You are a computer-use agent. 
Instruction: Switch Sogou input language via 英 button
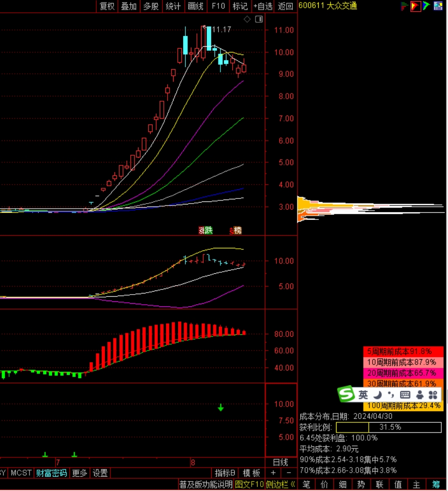(x=362, y=394)
